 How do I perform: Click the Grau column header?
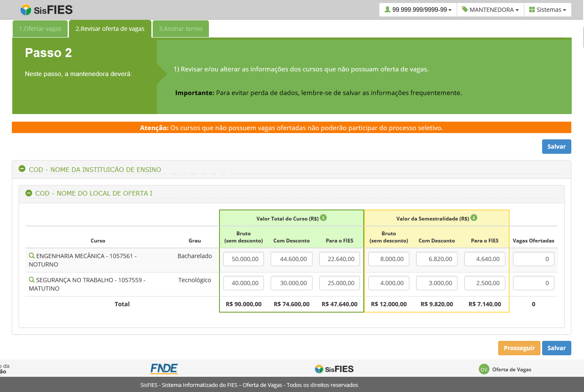click(195, 241)
